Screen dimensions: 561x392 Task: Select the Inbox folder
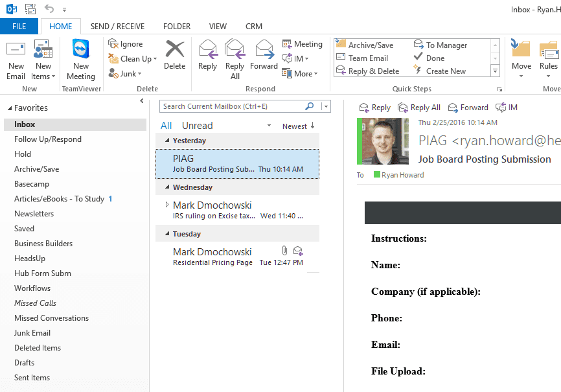click(x=75, y=124)
